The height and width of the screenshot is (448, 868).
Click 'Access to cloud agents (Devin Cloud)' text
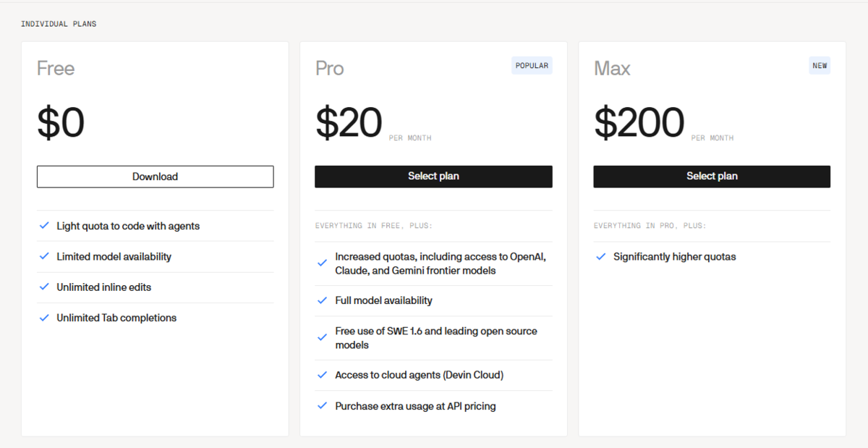[x=420, y=375]
